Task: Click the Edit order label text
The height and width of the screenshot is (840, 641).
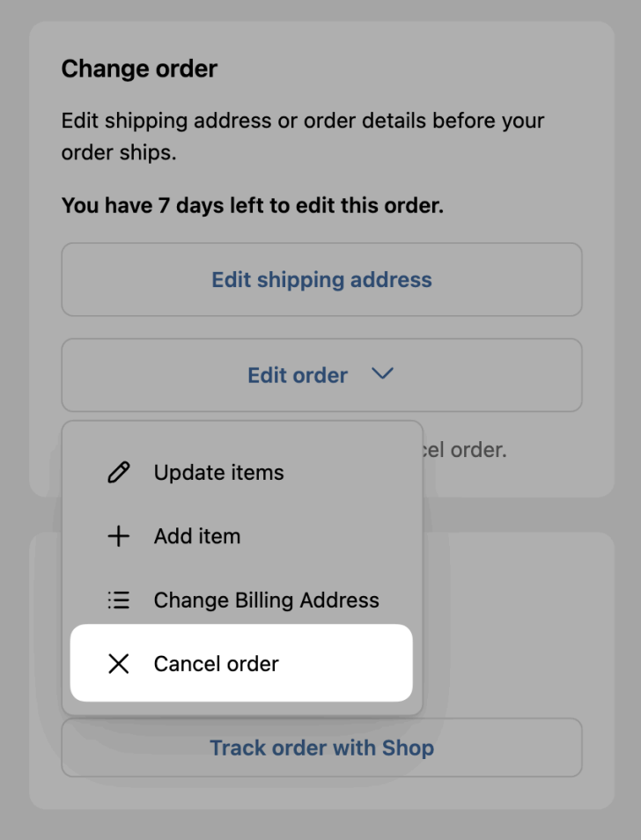Action: pyautogui.click(x=298, y=375)
